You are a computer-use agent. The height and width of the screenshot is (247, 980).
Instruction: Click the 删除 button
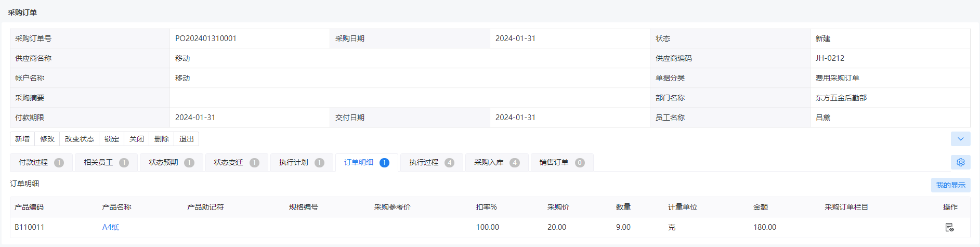pyautogui.click(x=162, y=139)
